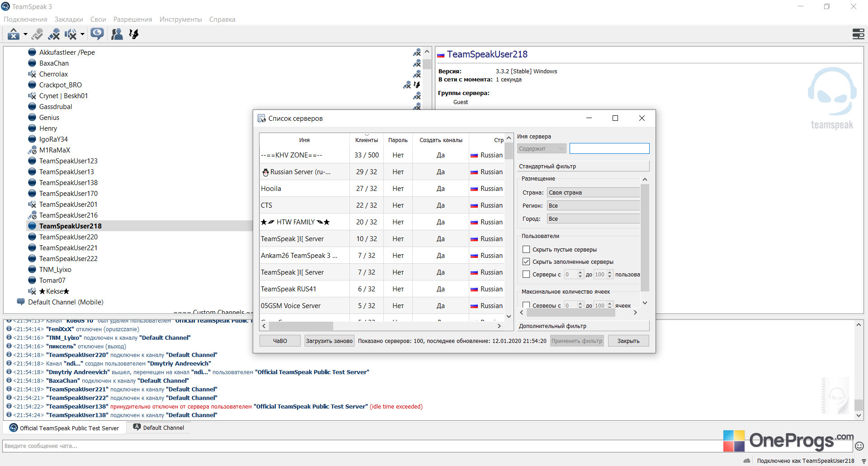
Task: Mute the speakers using the toolbar icon
Action: (x=71, y=34)
